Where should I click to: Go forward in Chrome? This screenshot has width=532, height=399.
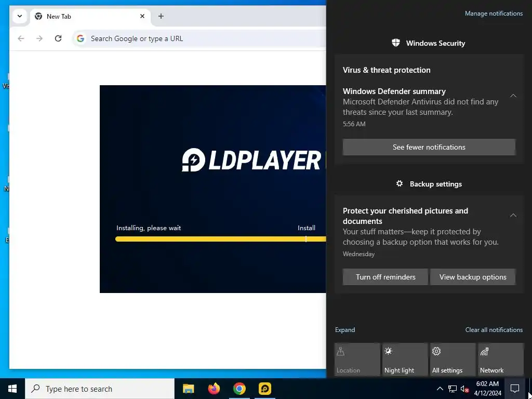coord(39,38)
